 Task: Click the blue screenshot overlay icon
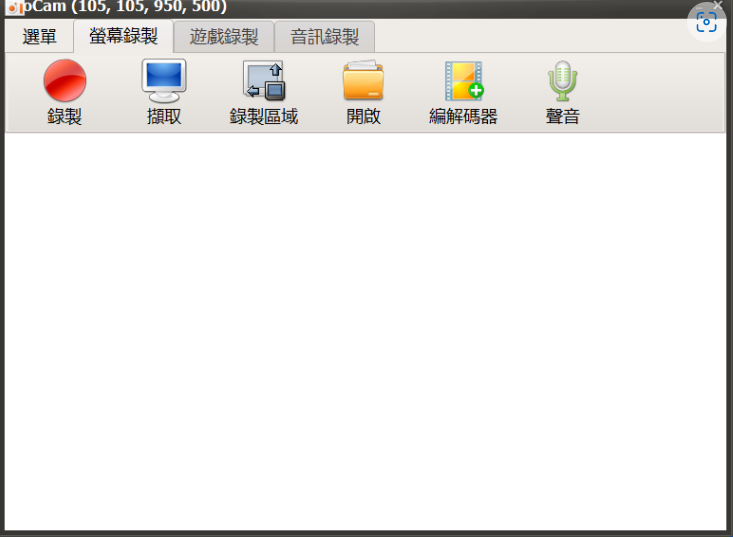click(706, 22)
